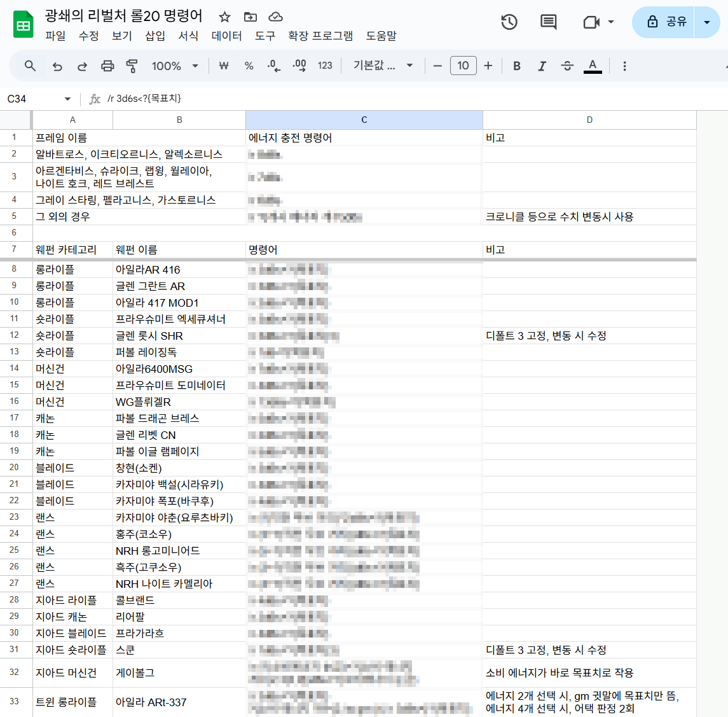Format as currency with won symbol

(224, 66)
